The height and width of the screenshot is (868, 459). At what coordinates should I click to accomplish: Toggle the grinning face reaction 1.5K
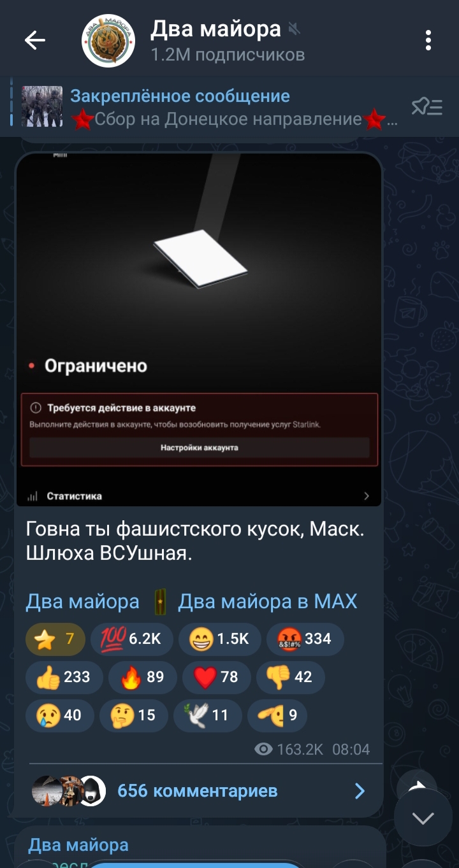(x=219, y=639)
